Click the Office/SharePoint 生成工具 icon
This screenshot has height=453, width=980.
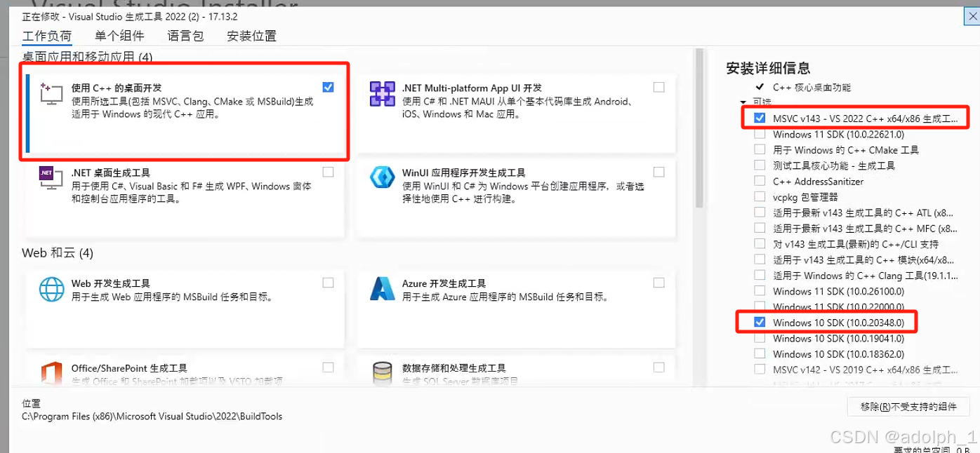click(x=51, y=373)
